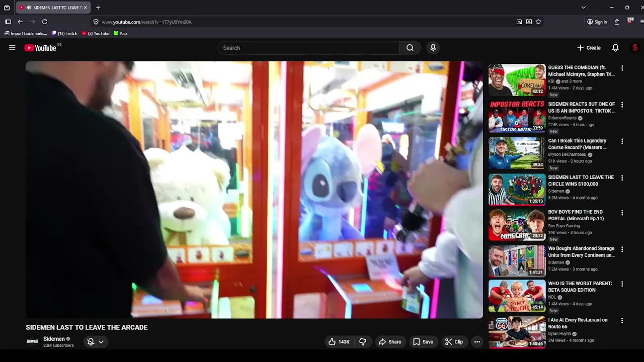Open the tab overview icon in the title bar
Screen dimensions: 644x362
click(x=7, y=8)
